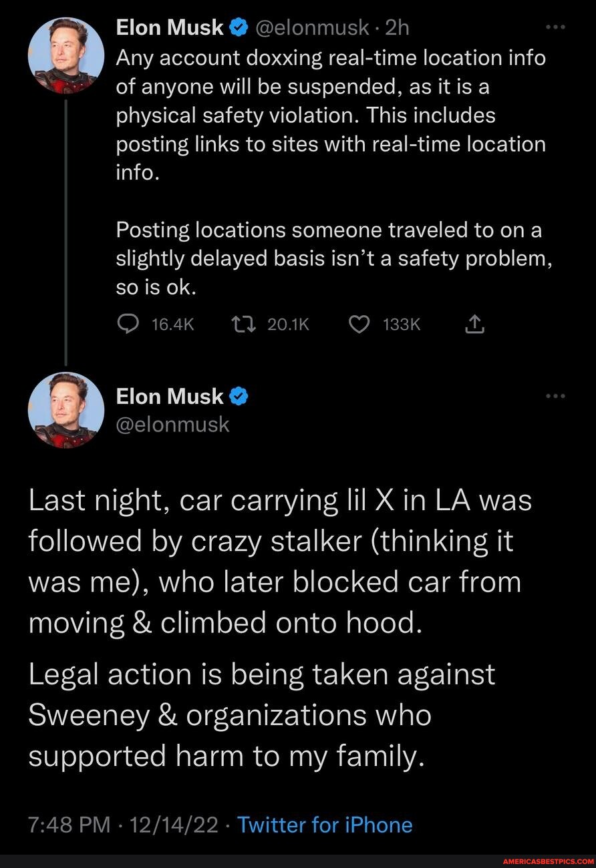The image size is (596, 868).
Task: Open the second tweet's profile avatar
Action: pos(65,409)
